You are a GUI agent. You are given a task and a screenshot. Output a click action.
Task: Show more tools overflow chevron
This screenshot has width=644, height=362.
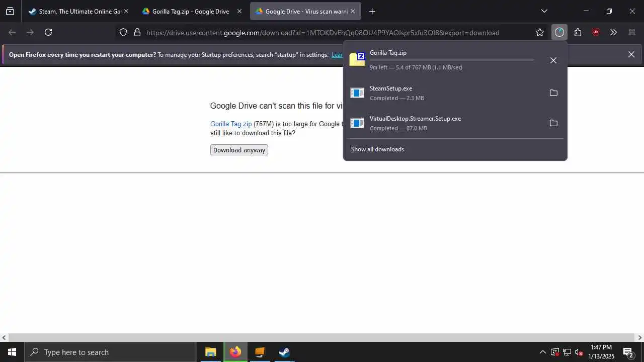(613, 33)
